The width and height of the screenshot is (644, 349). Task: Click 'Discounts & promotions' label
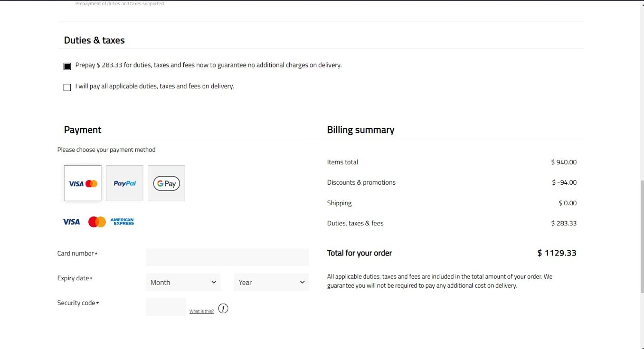pos(361,182)
